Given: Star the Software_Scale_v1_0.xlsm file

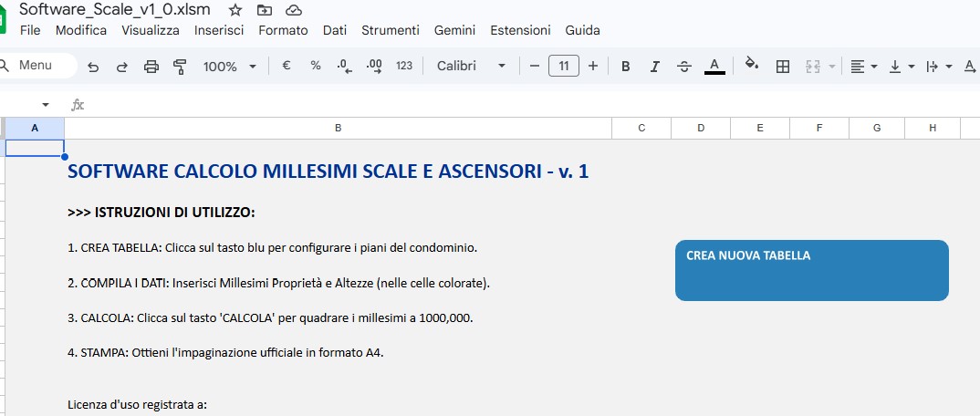Looking at the screenshot, I should pos(235,10).
